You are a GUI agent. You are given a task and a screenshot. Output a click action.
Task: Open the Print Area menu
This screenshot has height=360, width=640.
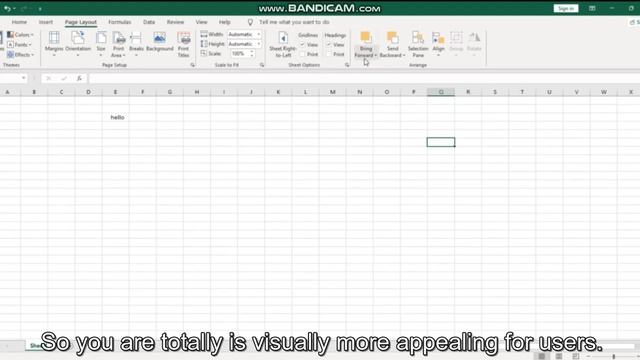pyautogui.click(x=118, y=44)
